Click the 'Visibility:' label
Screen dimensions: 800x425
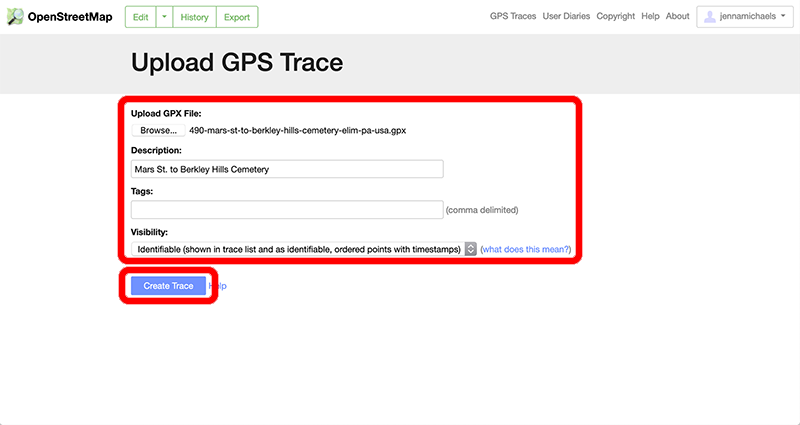pyautogui.click(x=149, y=232)
